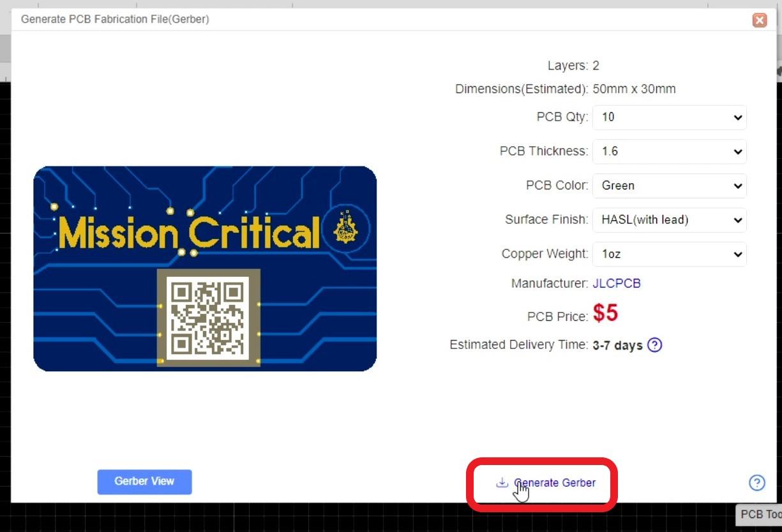Click the 3-7 days delivery text
The width and height of the screenshot is (782, 532).
click(x=617, y=345)
